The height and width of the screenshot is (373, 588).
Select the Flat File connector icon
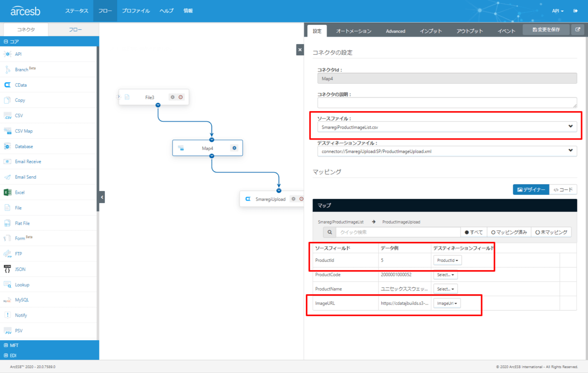[x=7, y=223]
